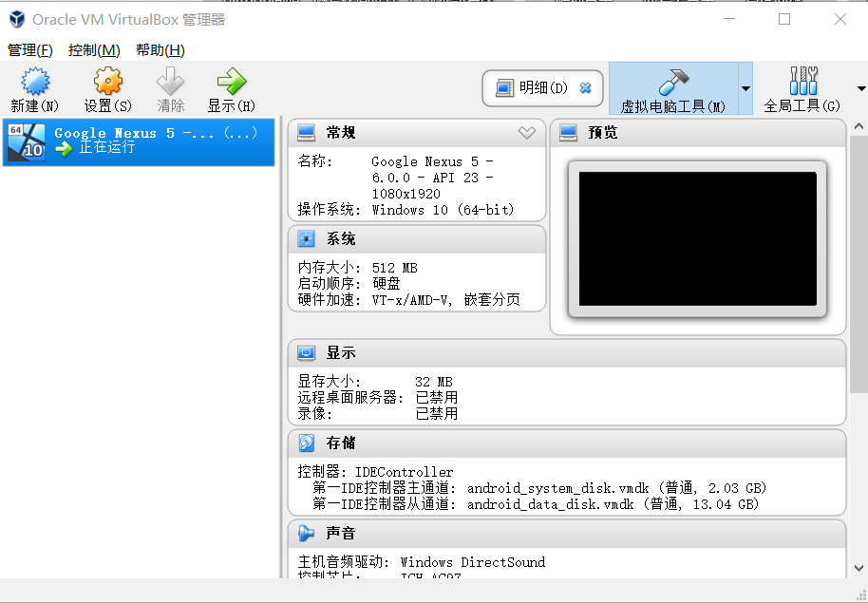
Task: Open the 管理 menu
Action: point(28,49)
